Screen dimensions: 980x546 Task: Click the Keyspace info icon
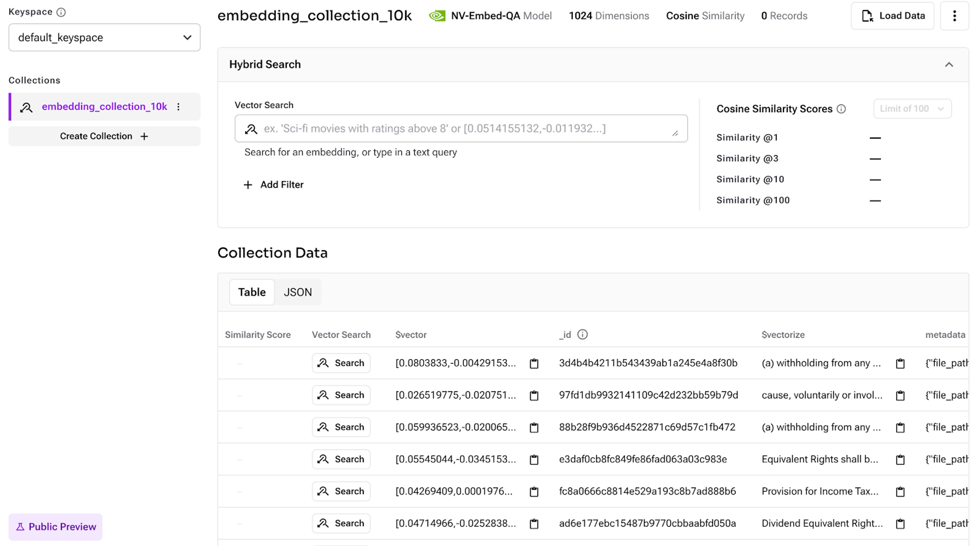click(x=61, y=12)
